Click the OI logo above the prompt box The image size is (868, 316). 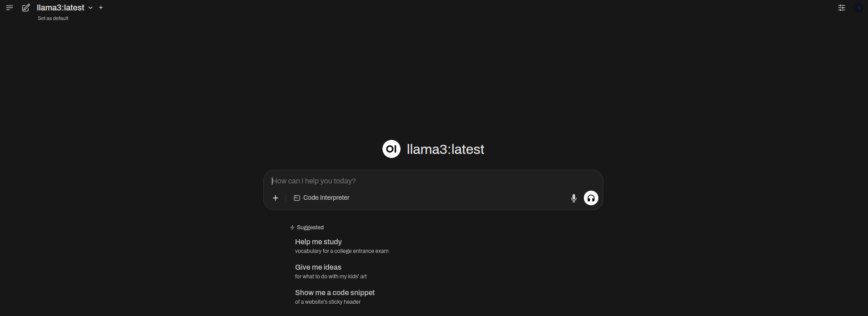[x=391, y=149]
